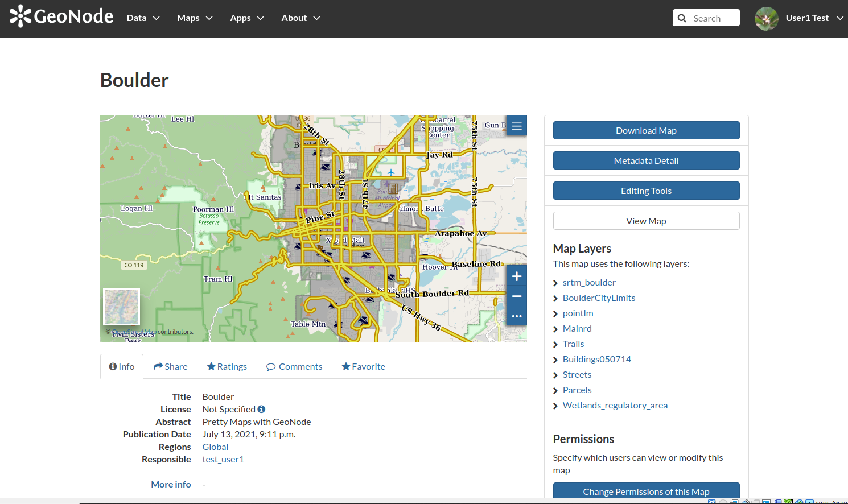The image size is (848, 504).
Task: Open Editing Tools
Action: click(647, 191)
